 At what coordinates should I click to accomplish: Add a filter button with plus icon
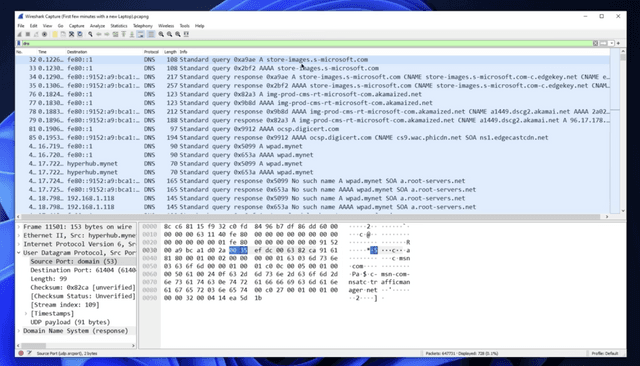618,43
